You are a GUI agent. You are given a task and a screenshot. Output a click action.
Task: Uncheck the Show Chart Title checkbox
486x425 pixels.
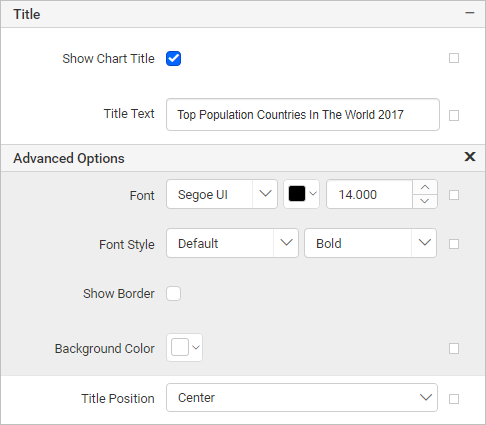(173, 59)
